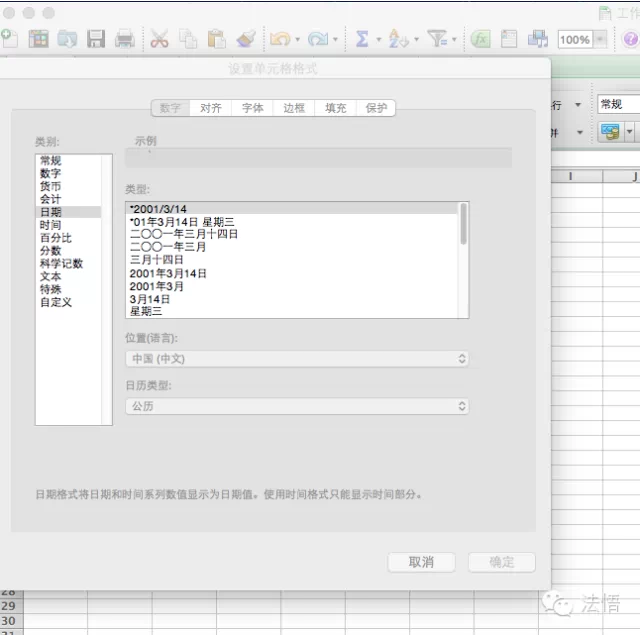The image size is (640, 635).
Task: Click the Format painter brush icon
Action: pos(246,39)
